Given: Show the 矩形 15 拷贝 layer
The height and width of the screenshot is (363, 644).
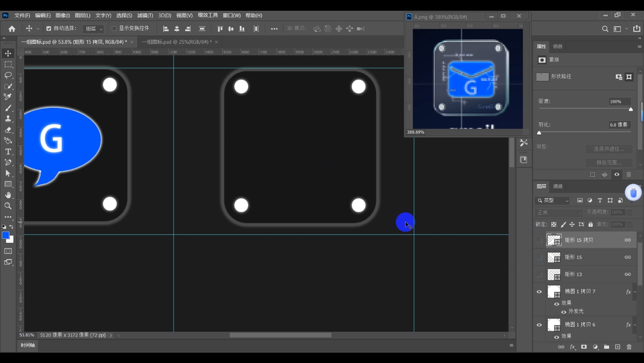Looking at the screenshot, I should [x=539, y=240].
